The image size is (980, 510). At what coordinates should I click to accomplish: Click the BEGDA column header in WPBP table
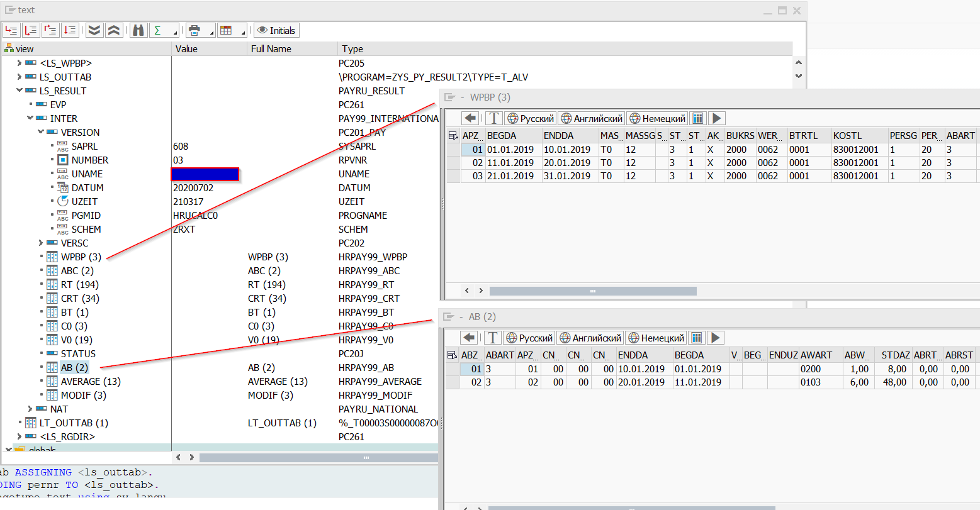click(514, 135)
